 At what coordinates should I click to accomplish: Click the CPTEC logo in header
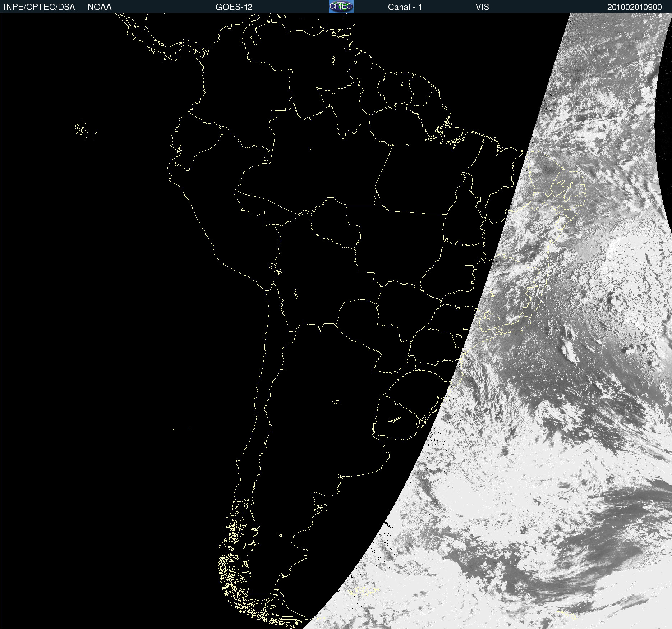(341, 6)
